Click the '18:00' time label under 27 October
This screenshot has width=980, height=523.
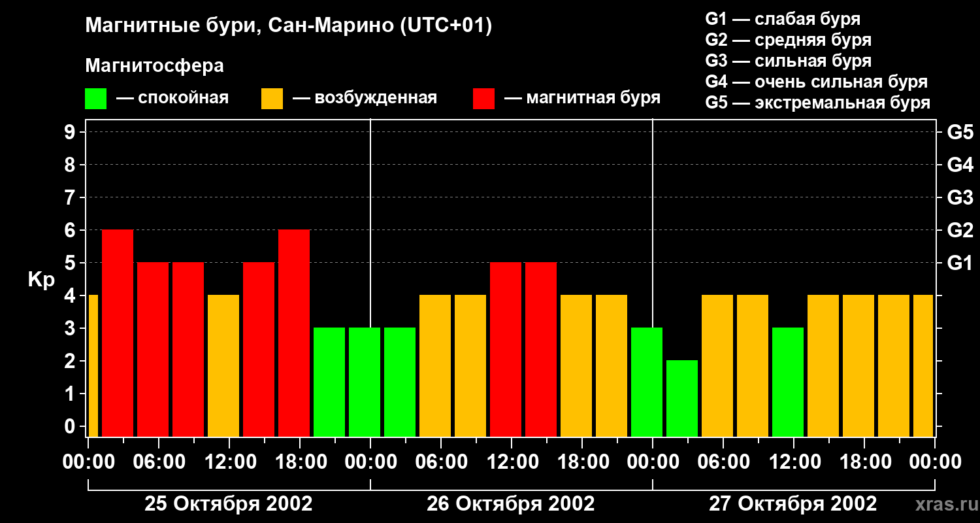(x=864, y=462)
